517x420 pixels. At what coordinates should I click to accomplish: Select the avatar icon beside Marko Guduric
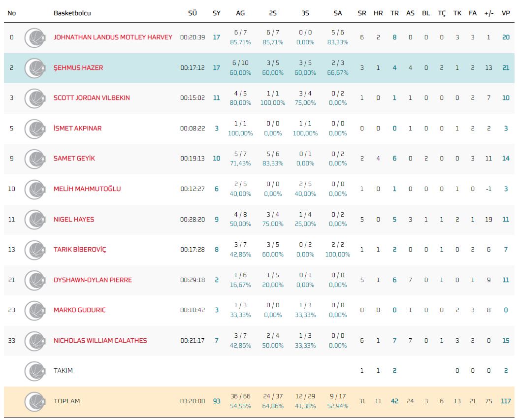[35, 310]
